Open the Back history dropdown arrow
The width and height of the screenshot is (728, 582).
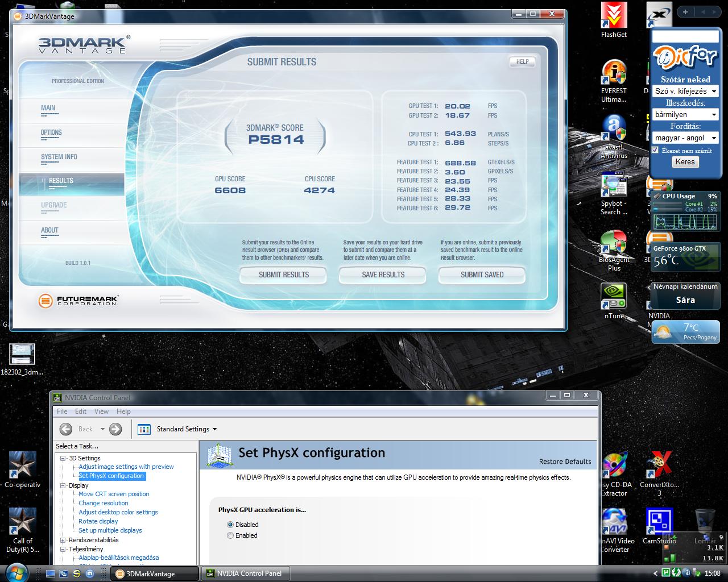tap(102, 429)
